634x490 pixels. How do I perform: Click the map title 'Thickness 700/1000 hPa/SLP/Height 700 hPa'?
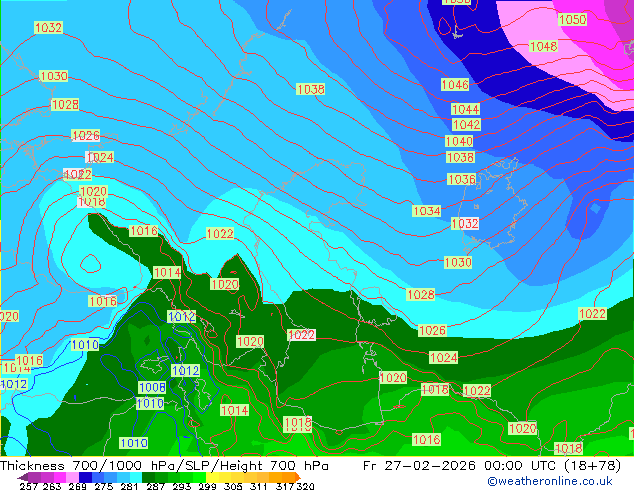(x=164, y=465)
